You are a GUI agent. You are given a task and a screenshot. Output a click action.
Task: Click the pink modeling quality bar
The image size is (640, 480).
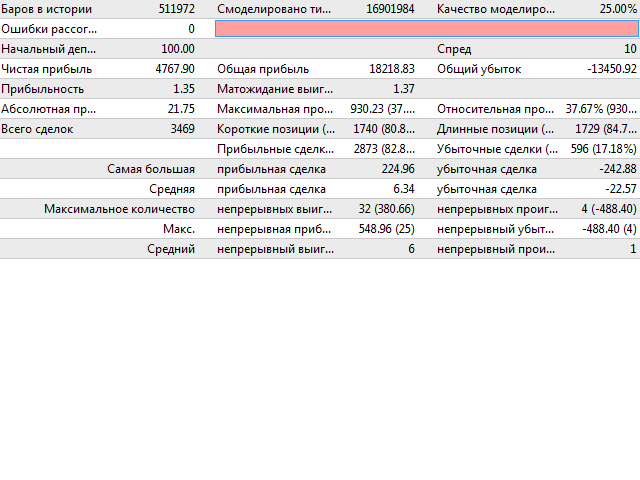[427, 29]
